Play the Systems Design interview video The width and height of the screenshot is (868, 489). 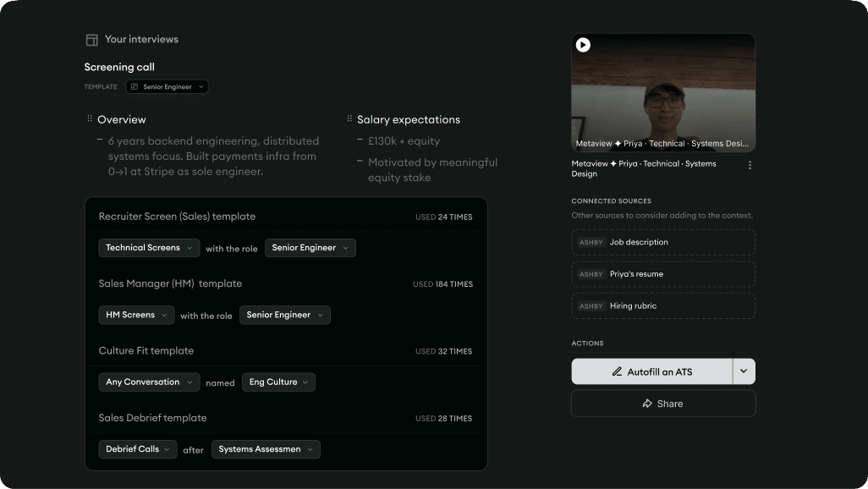pyautogui.click(x=583, y=45)
